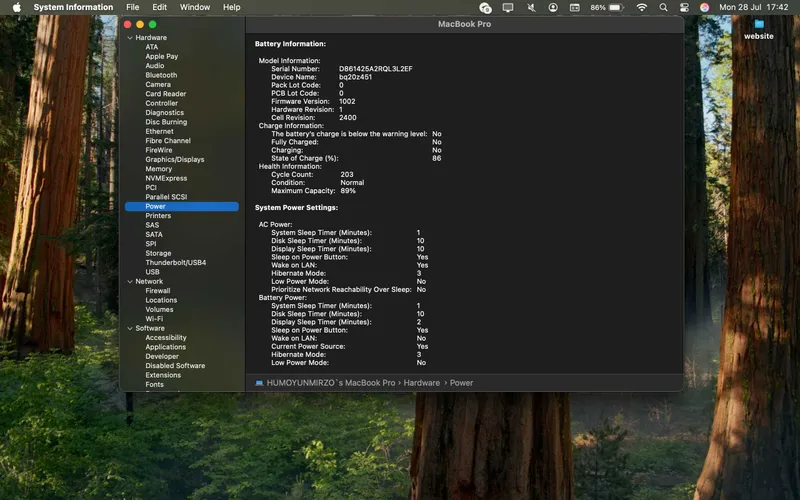The height and width of the screenshot is (500, 800).
Task: Select Thunderbolt/USB4 in the sidebar
Action: click(176, 262)
